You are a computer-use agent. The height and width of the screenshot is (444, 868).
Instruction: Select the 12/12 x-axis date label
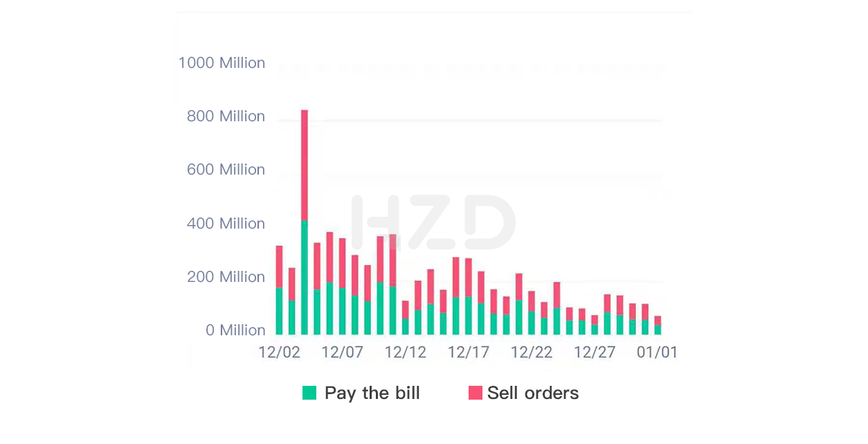click(406, 353)
